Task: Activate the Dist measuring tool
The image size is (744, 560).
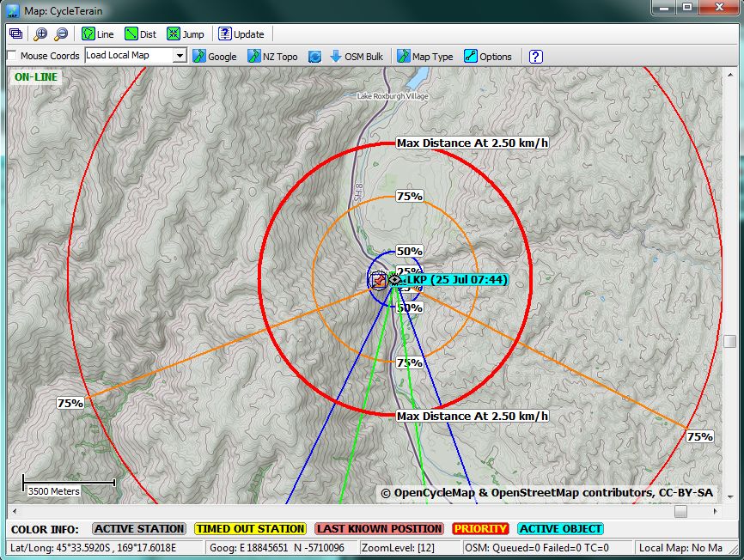Action: 140,34
